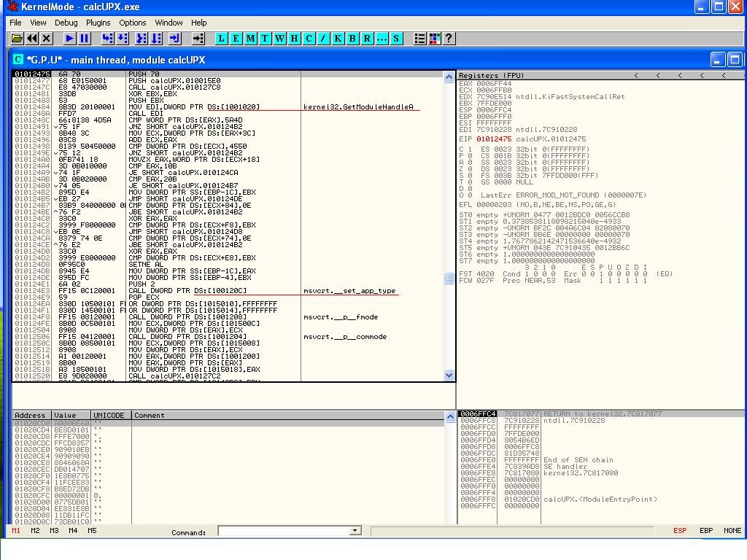This screenshot has height=560, width=747.
Task: Open the Call stack K button
Action: pos(338,39)
